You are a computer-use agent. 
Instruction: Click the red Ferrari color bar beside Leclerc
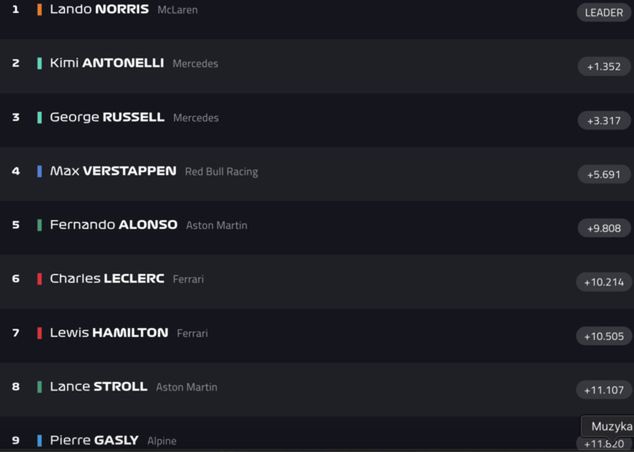pyautogui.click(x=39, y=279)
